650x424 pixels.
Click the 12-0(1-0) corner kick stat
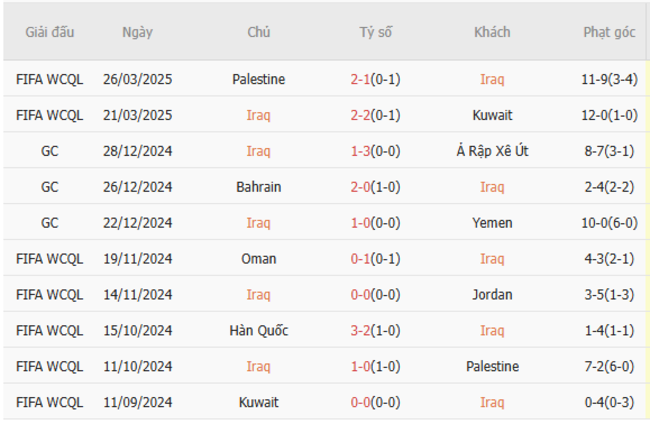point(610,115)
